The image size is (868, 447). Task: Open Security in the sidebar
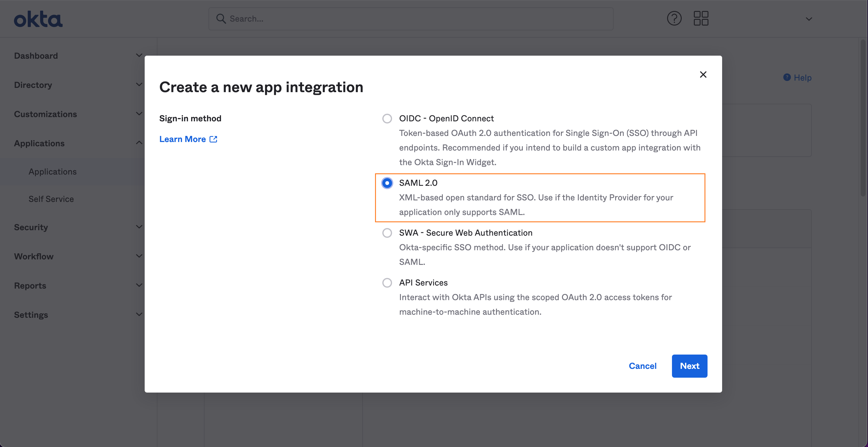pyautogui.click(x=31, y=227)
